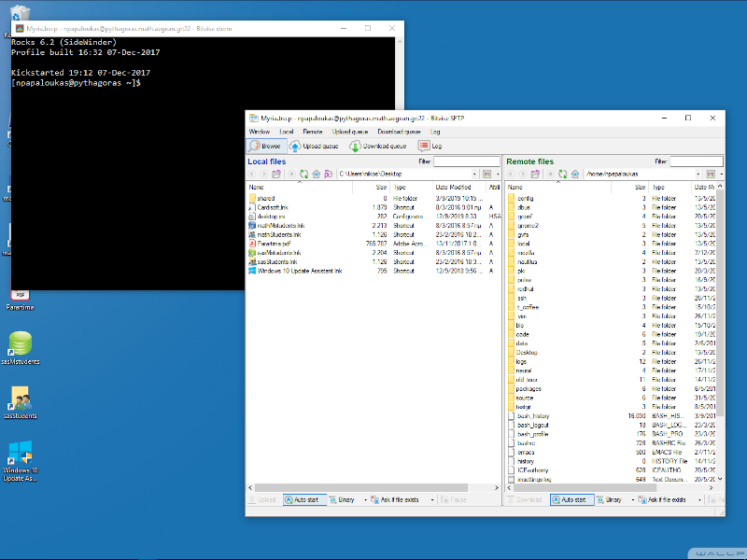Open the Download queue menu
The image size is (747, 560).
tap(399, 132)
